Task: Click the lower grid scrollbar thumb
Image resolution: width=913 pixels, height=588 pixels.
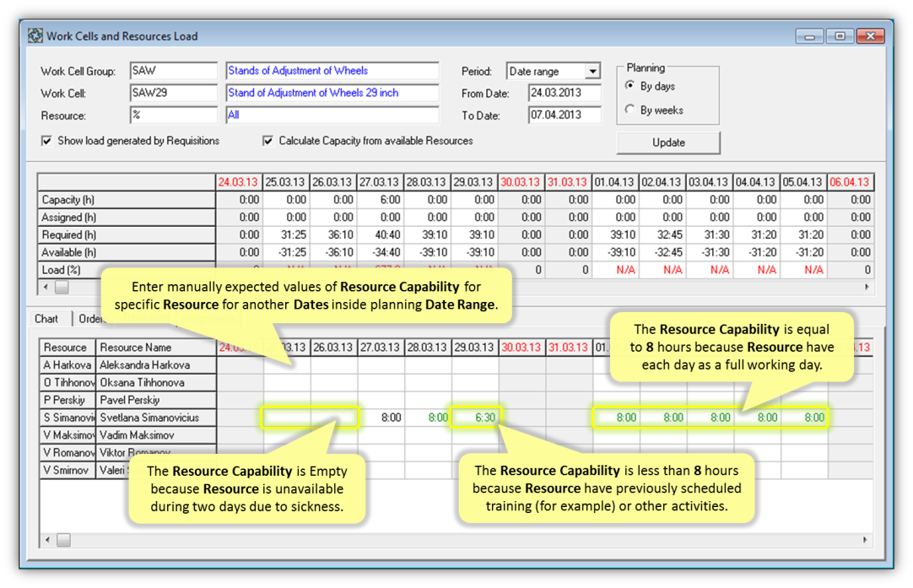Action: [x=63, y=540]
